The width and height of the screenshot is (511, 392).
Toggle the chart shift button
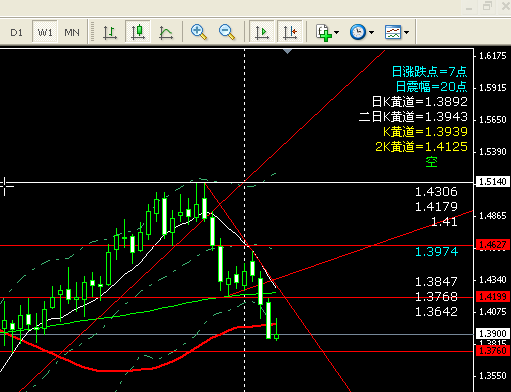click(290, 32)
